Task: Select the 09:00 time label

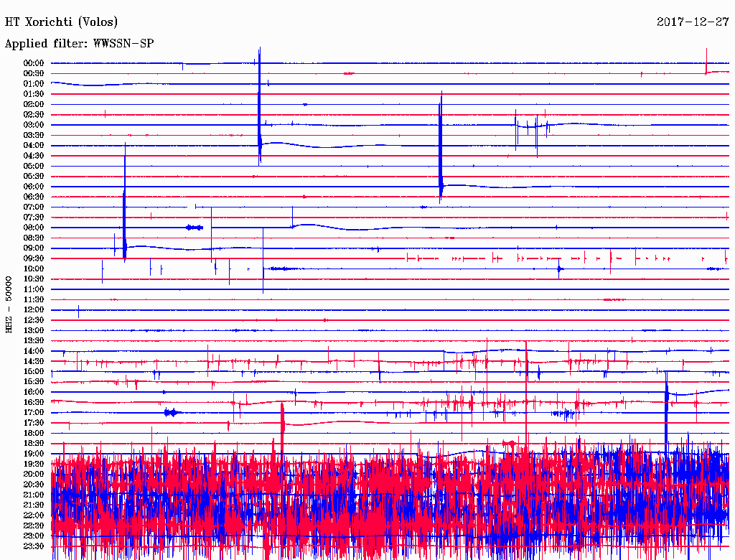Action: coord(34,248)
